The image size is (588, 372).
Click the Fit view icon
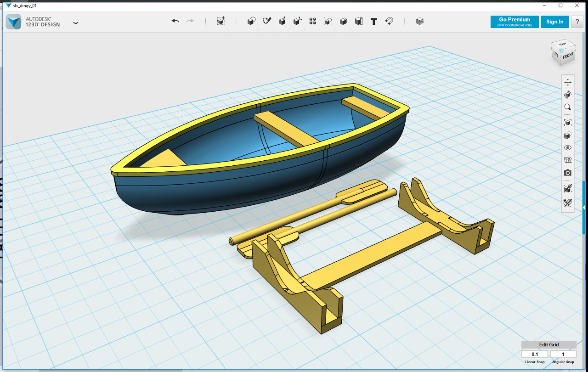[x=568, y=123]
